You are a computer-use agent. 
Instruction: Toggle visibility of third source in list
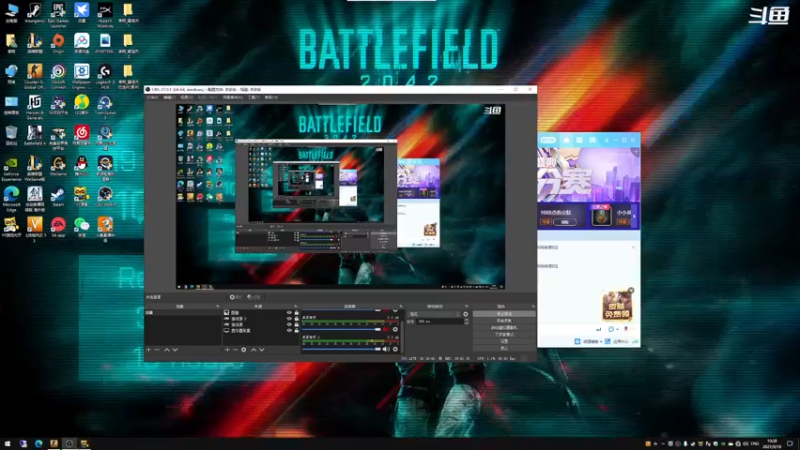coord(289,324)
